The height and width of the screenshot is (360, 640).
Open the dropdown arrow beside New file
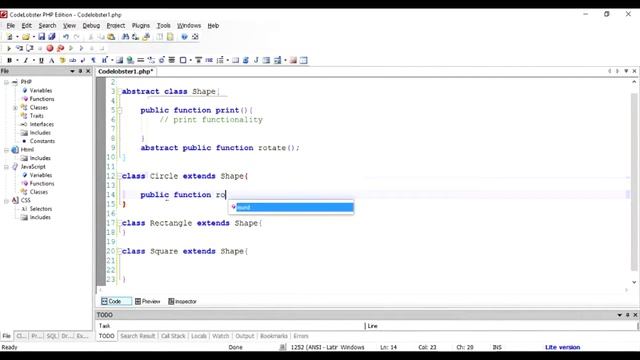[x=17, y=37]
